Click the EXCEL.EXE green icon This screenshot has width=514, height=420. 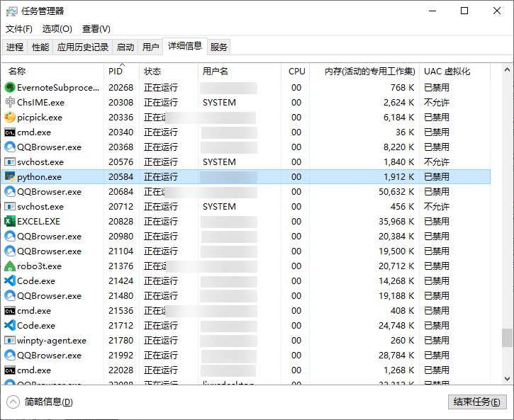tap(10, 221)
